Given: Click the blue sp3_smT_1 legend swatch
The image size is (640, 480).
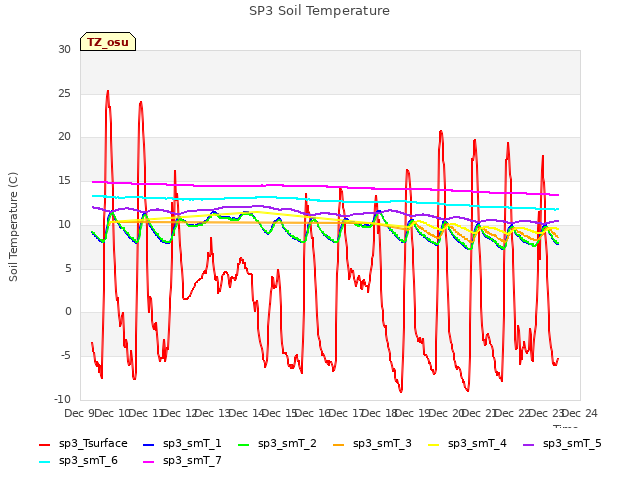Looking at the screenshot, I should click(149, 444).
